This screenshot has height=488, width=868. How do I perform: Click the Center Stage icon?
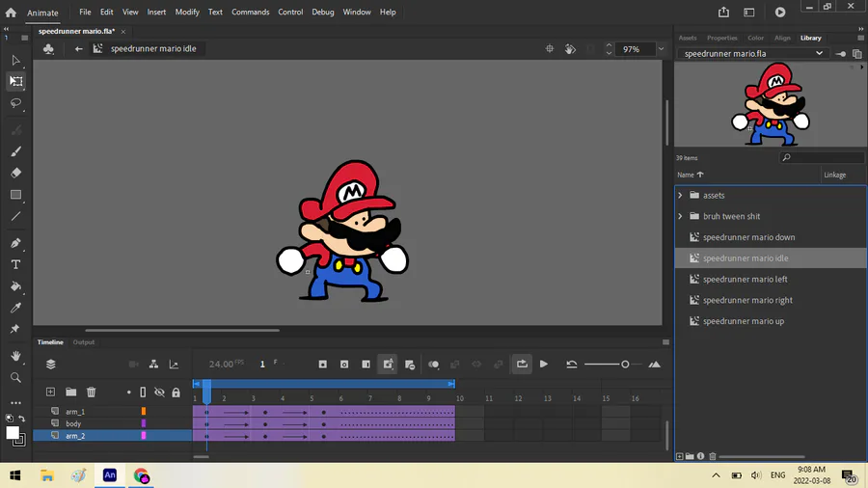tap(549, 48)
